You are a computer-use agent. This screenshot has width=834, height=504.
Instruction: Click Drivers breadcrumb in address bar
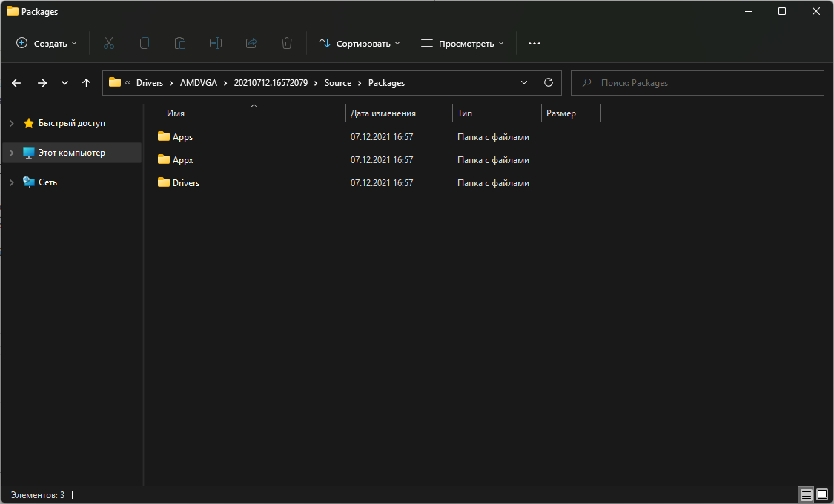click(150, 83)
